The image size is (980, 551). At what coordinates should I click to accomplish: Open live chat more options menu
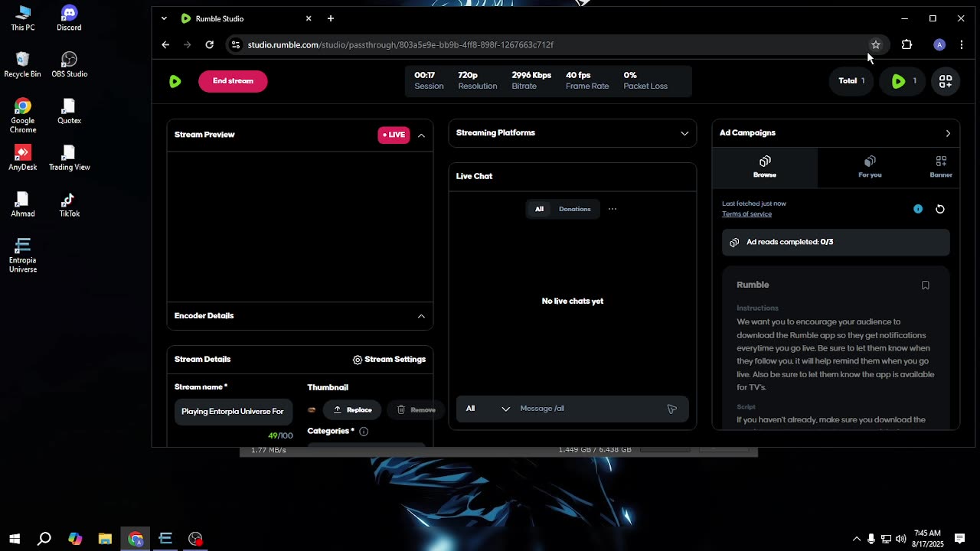point(612,209)
